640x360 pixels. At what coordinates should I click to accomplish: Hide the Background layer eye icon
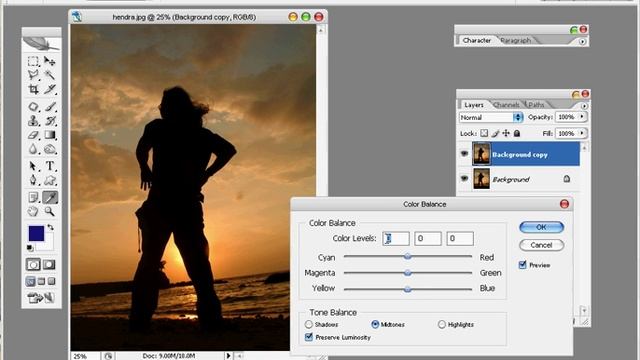coord(464,178)
